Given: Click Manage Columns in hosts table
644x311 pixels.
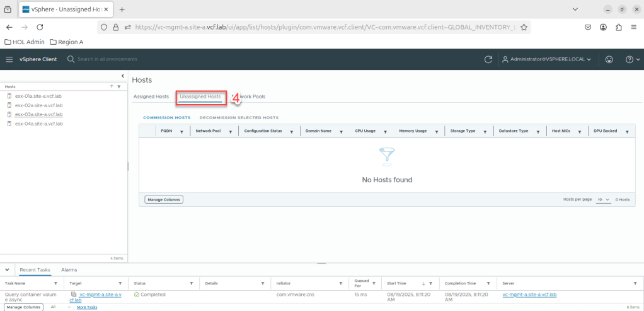Looking at the screenshot, I should (164, 199).
